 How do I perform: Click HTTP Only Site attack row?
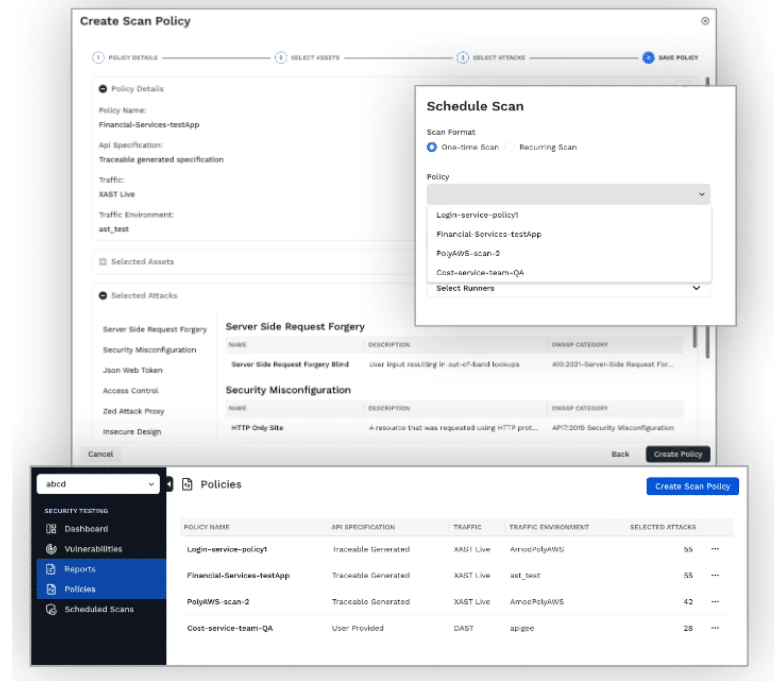click(x=454, y=427)
